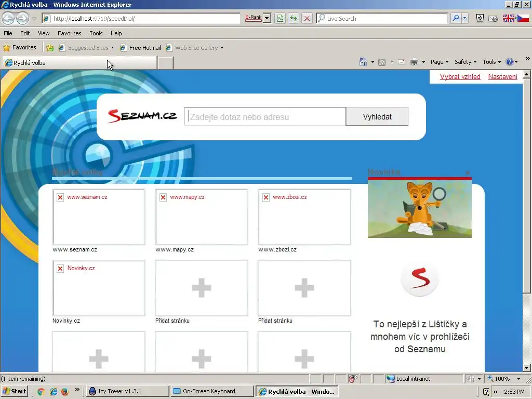The width and height of the screenshot is (532, 399).
Task: Open the www.mapy.cz speed dial tile
Action: [202, 217]
